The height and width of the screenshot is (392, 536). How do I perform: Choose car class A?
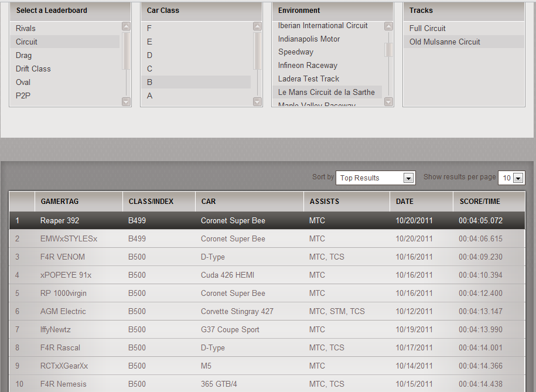(150, 96)
